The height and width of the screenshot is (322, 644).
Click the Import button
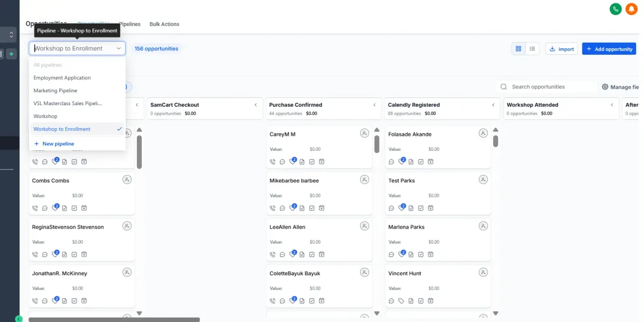coord(561,49)
